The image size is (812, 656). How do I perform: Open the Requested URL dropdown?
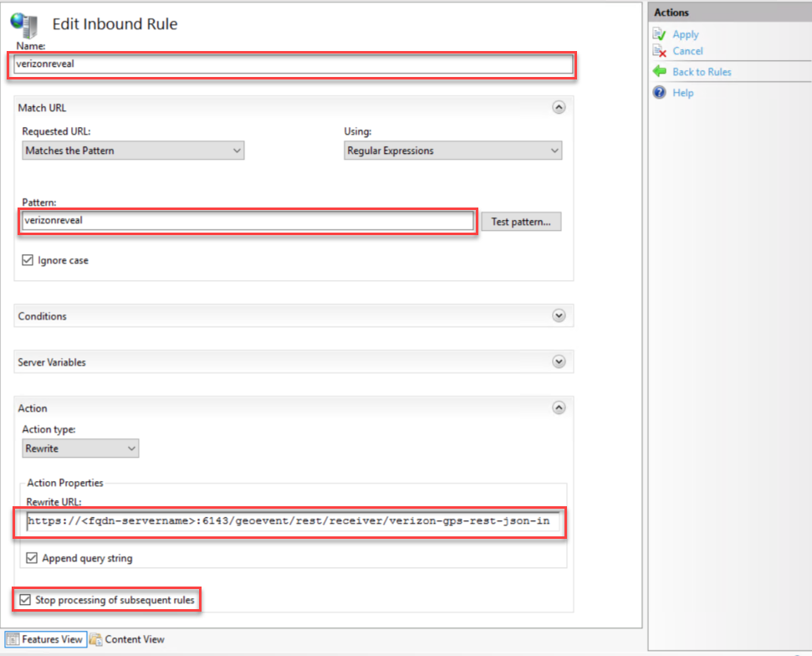(x=133, y=151)
